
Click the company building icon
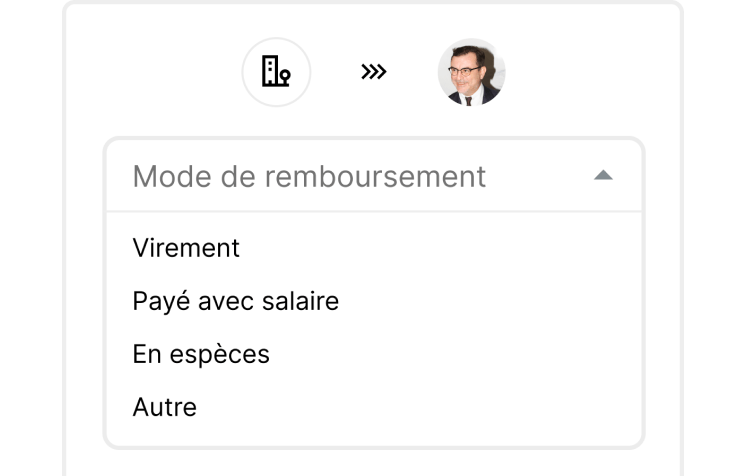(x=276, y=73)
